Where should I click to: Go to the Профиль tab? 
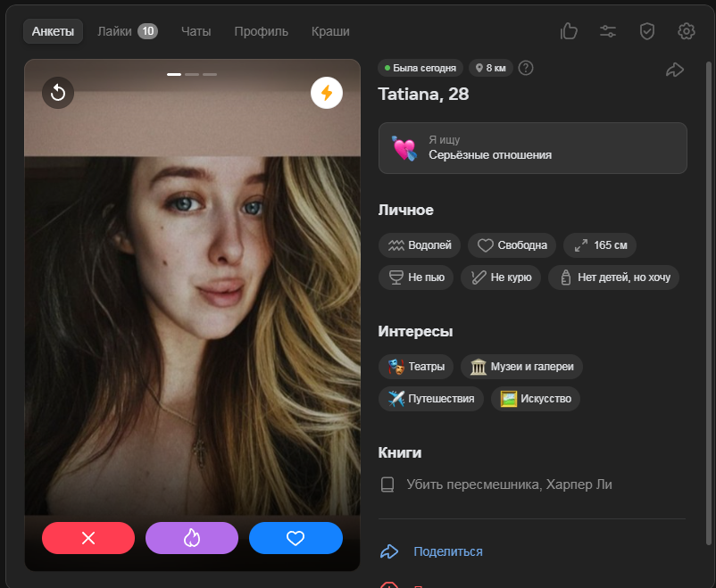[261, 31]
